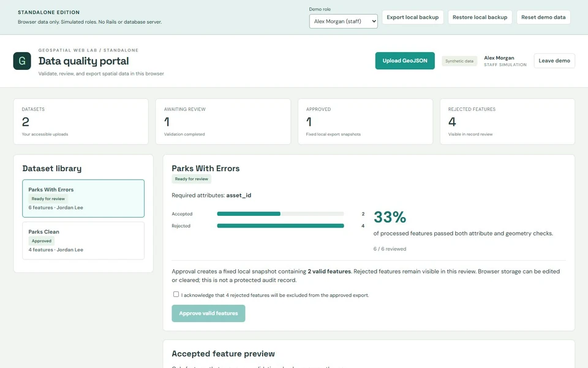Viewport: 588px width, 368px height.
Task: Click '4 features · Jordan Lee' text
Action: [56, 250]
